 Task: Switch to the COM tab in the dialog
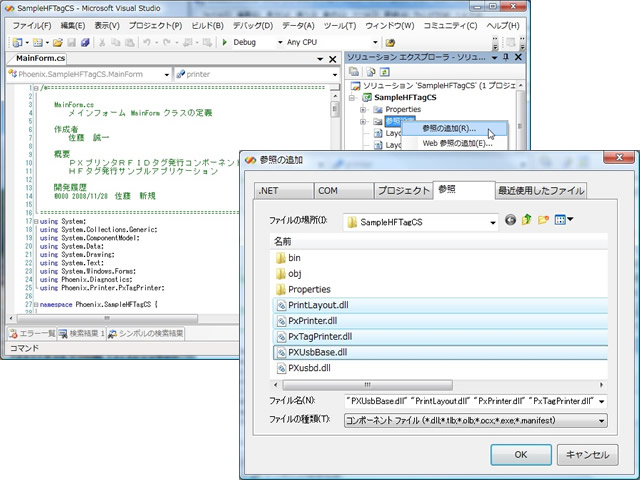pos(343,191)
